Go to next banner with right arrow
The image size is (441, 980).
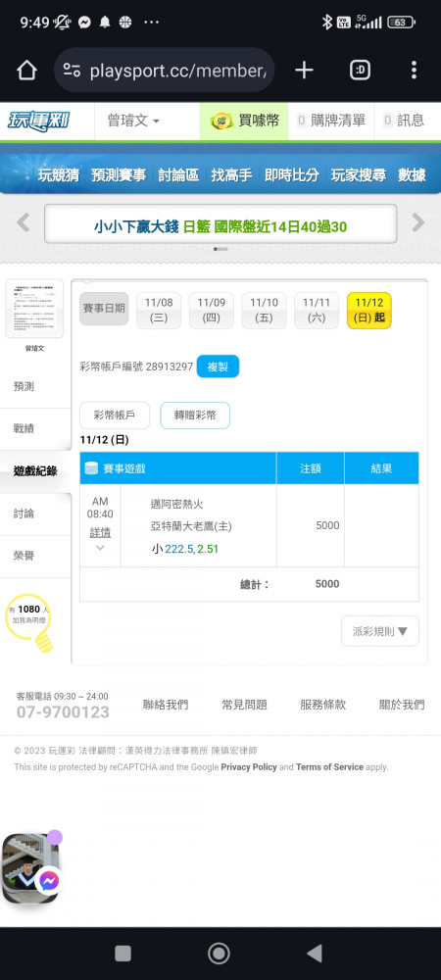[x=418, y=222]
